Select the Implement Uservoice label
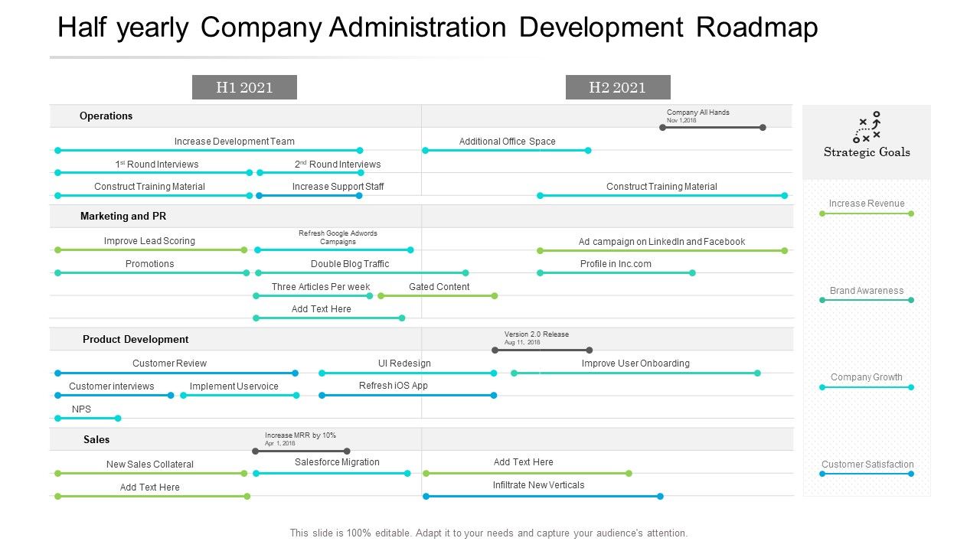980x551 pixels. click(234, 386)
